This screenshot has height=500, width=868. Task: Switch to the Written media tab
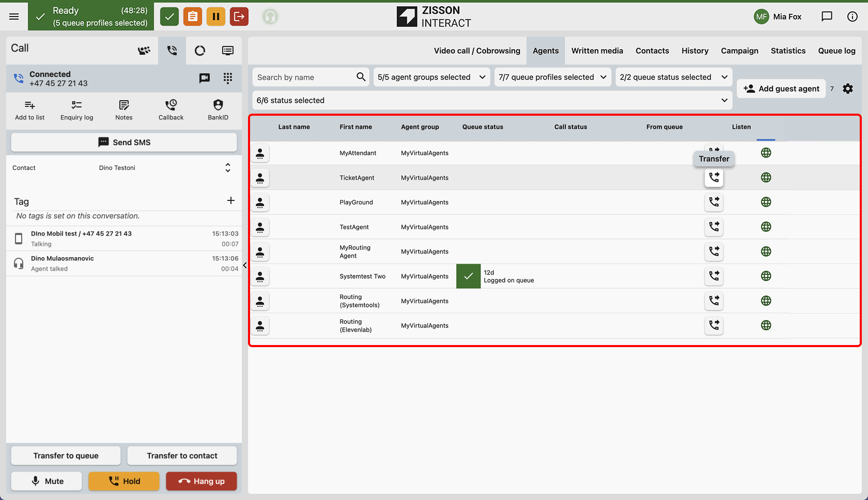[597, 51]
